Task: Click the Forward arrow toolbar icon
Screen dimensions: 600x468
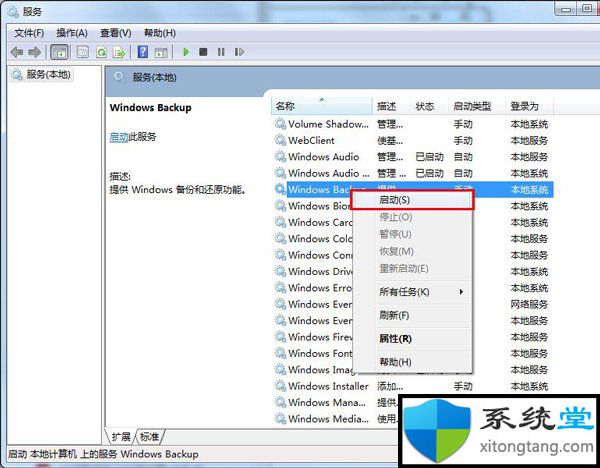Action: coord(35,52)
